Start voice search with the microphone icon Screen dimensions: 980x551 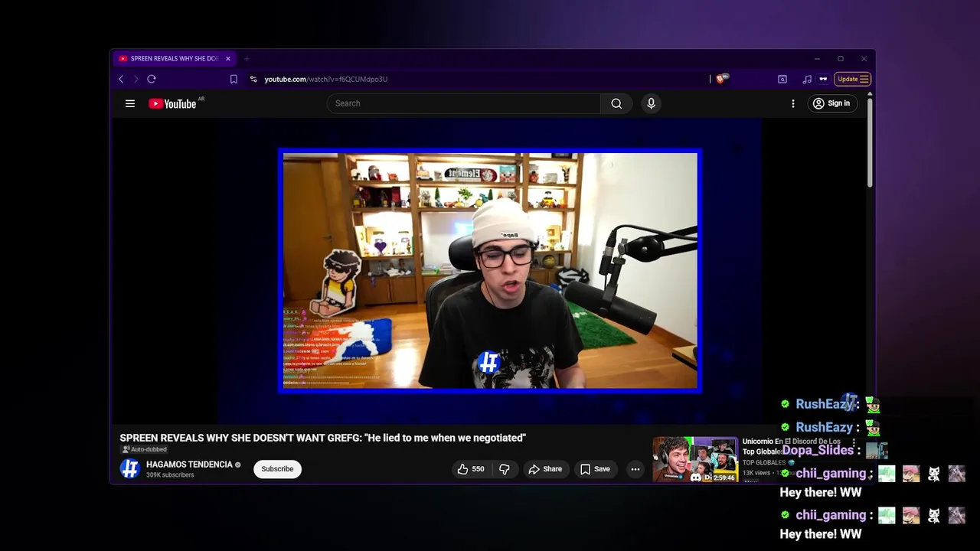pyautogui.click(x=651, y=103)
